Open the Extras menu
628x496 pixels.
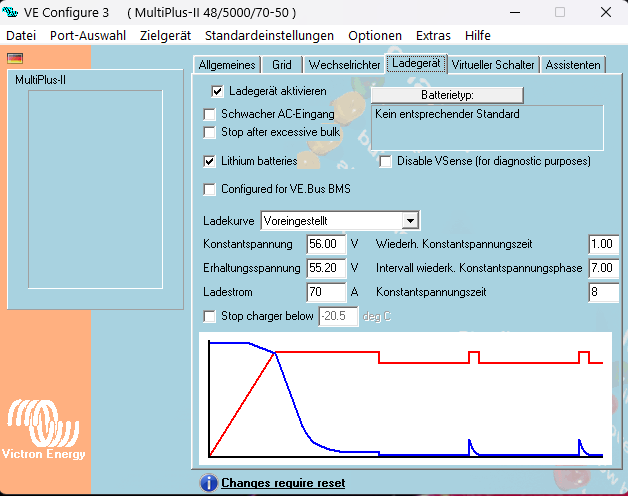point(433,36)
